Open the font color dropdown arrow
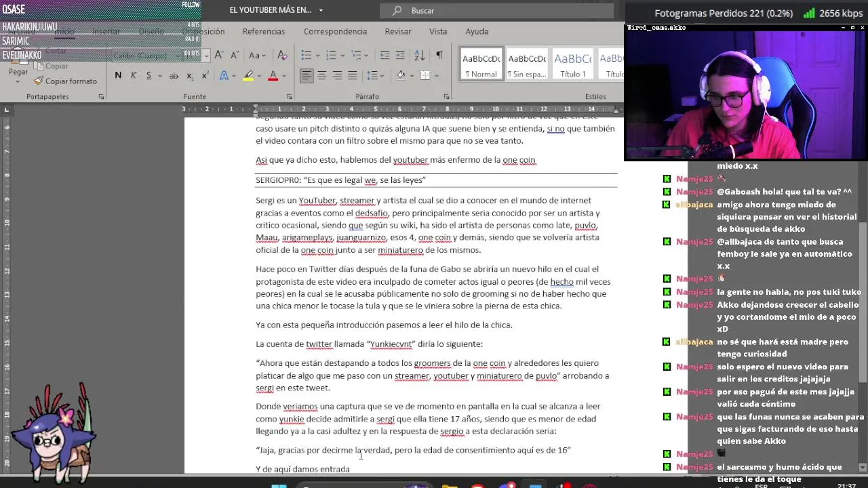Screen dimensions: 868x488 click(283, 75)
